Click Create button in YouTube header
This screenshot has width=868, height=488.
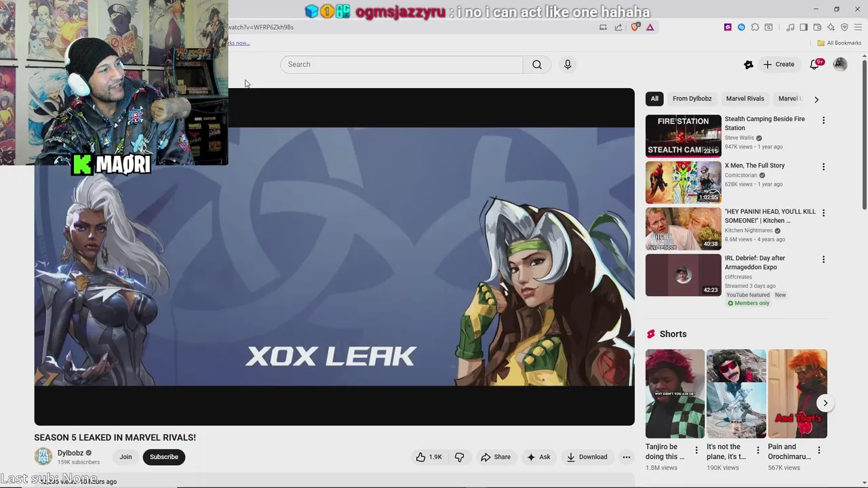[778, 64]
